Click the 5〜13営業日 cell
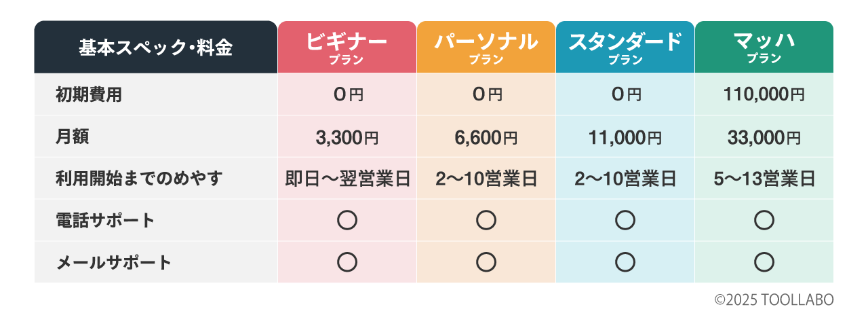Screen dimensions: 868x326 point(764,179)
